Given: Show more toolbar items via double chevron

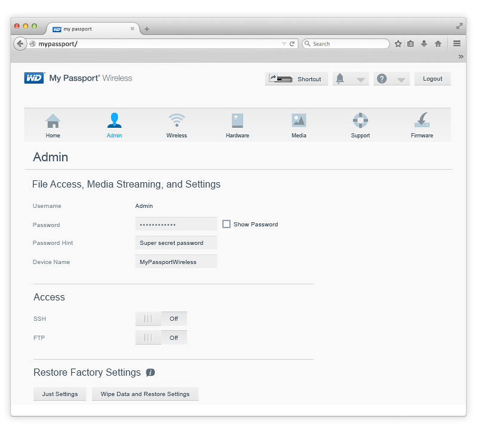Looking at the screenshot, I should tap(461, 57).
